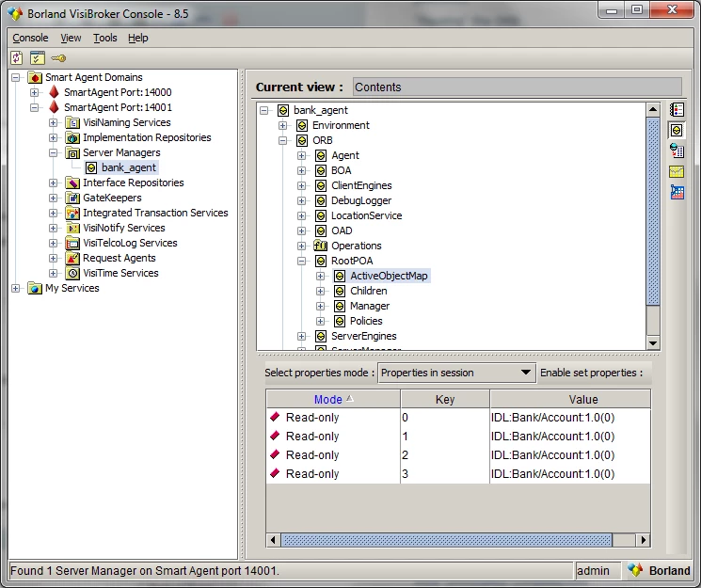
Task: Collapse the ORB node
Action: 282,140
